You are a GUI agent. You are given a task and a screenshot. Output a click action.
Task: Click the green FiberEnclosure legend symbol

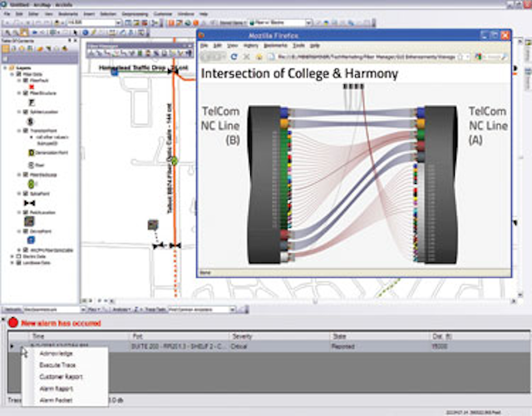(x=32, y=184)
